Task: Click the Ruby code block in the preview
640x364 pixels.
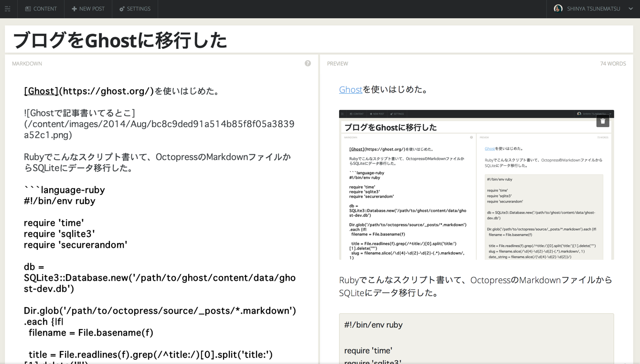Action: click(x=476, y=339)
